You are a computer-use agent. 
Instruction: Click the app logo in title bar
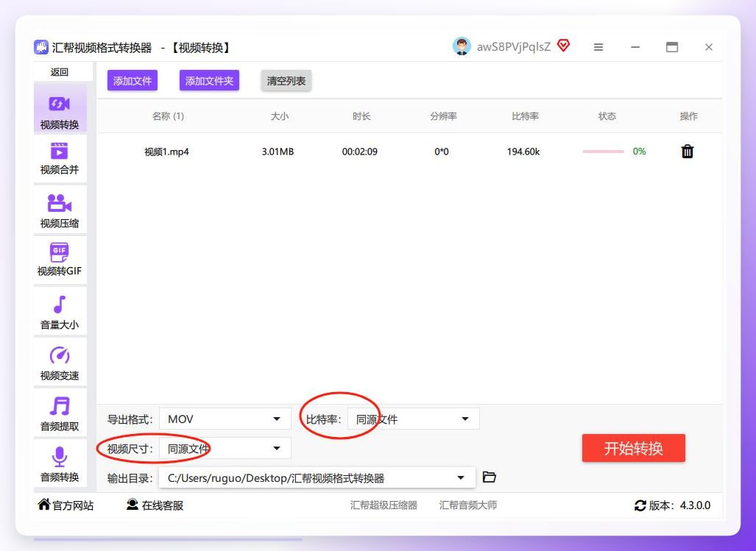[41, 47]
